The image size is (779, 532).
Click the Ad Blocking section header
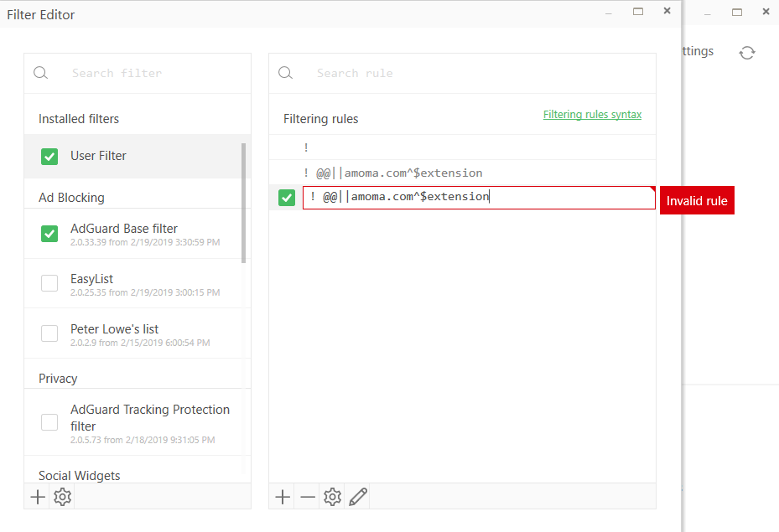coord(71,198)
